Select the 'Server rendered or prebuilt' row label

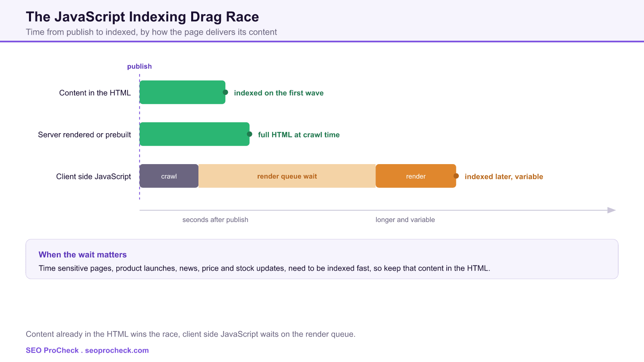pyautogui.click(x=85, y=135)
